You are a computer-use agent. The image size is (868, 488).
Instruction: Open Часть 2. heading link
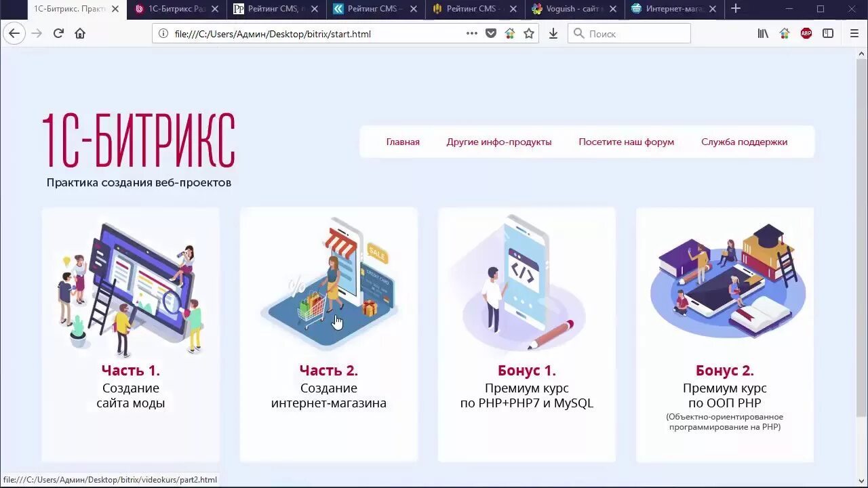point(329,371)
